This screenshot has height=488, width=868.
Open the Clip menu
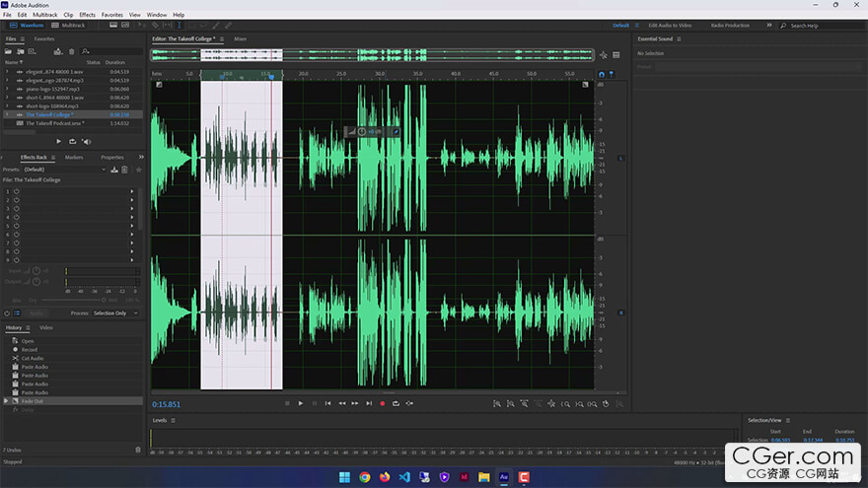[x=68, y=15]
